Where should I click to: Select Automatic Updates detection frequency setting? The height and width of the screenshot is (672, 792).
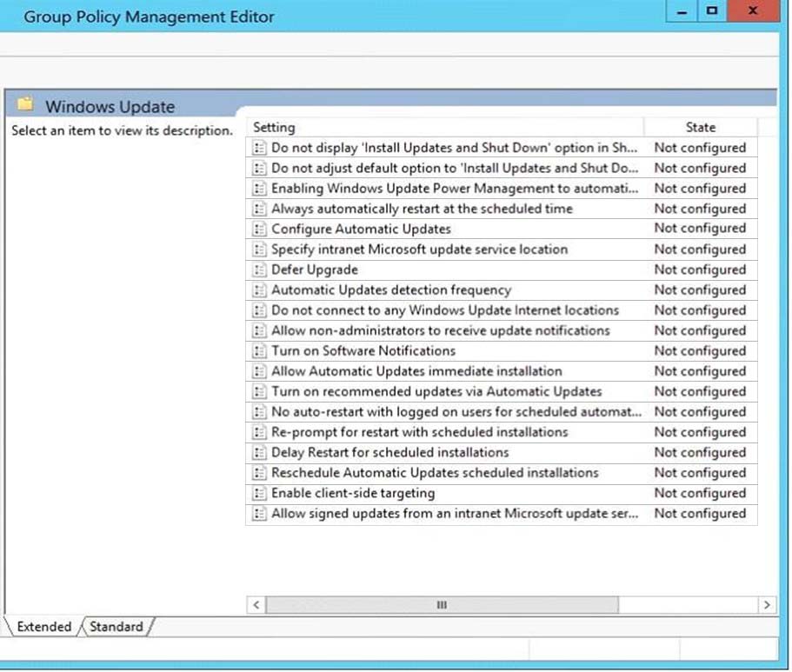click(391, 290)
